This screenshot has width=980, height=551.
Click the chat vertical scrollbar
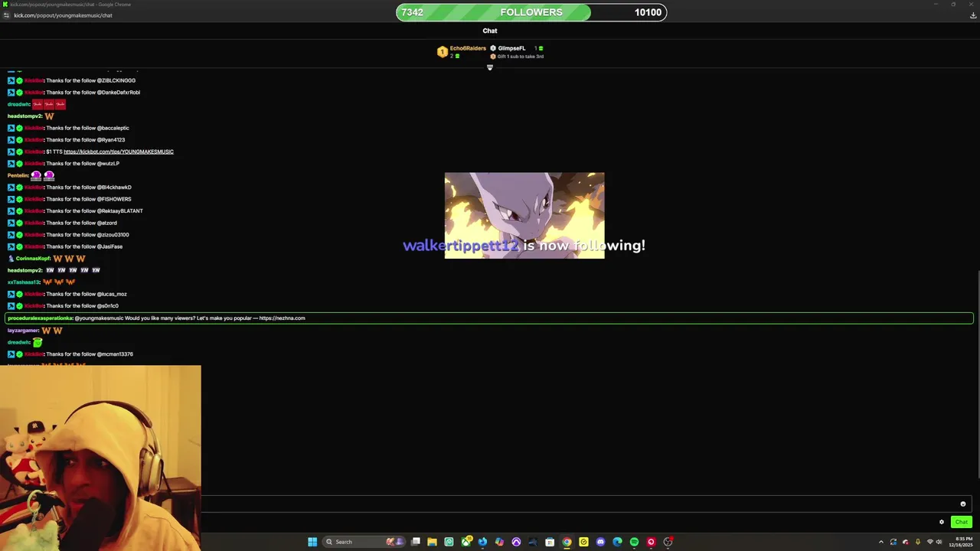click(x=977, y=375)
